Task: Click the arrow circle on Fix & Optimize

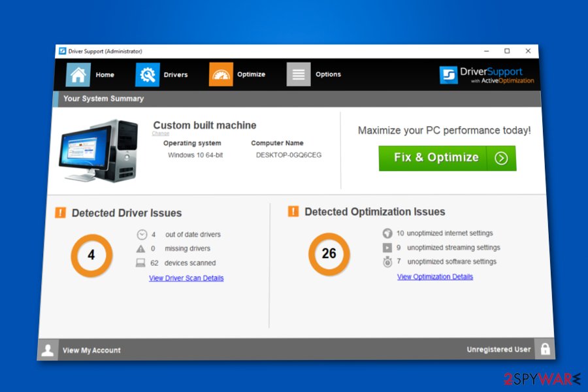Action: [501, 158]
